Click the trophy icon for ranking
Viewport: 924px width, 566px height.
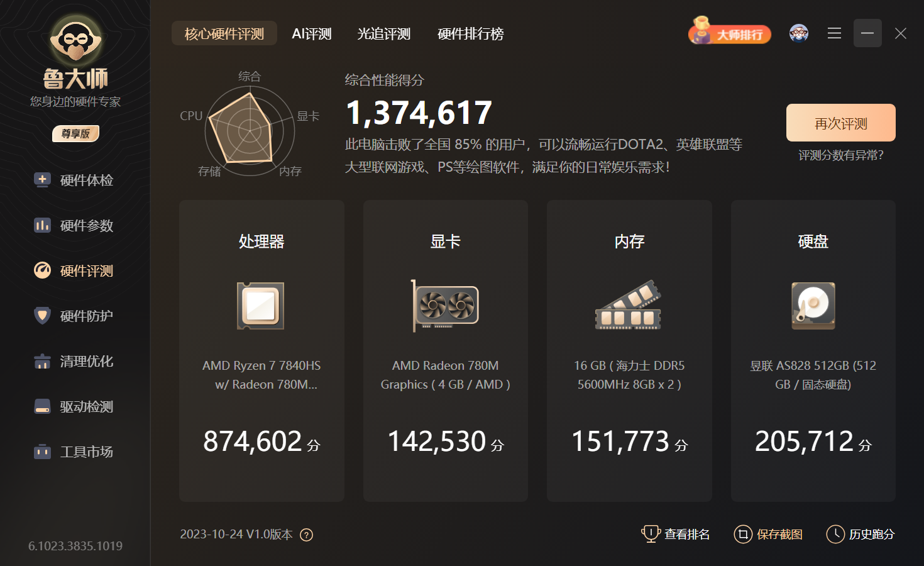(651, 534)
